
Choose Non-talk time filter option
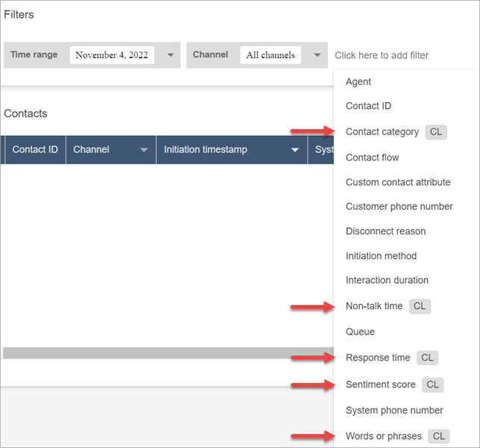point(374,306)
